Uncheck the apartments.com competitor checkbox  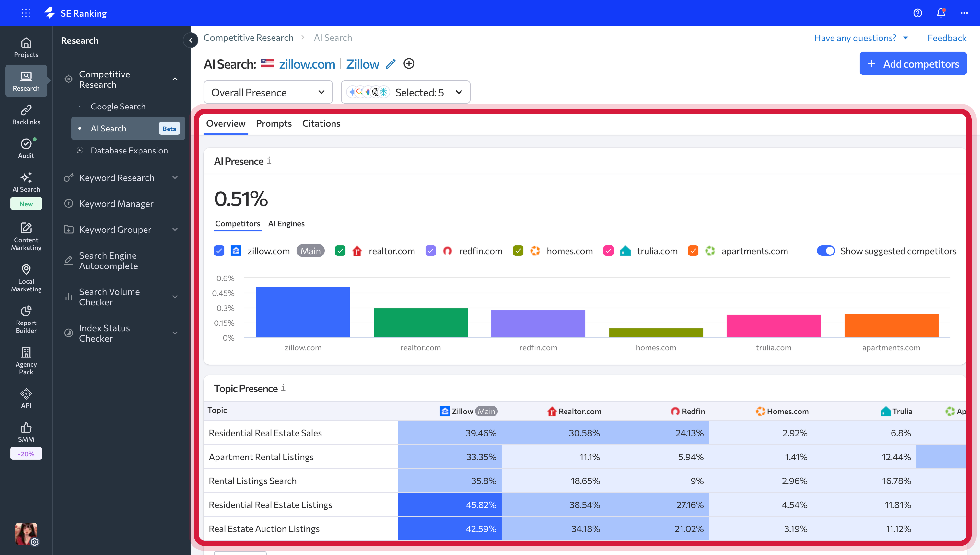coord(693,251)
